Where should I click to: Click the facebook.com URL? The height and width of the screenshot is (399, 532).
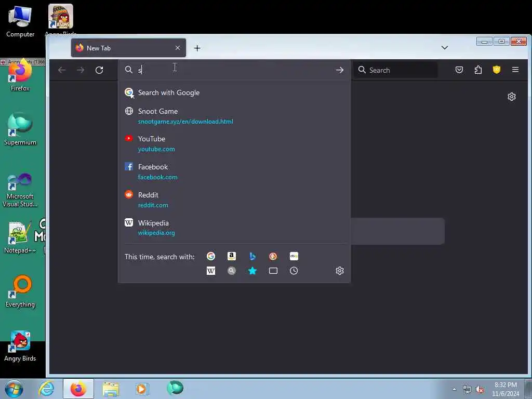[157, 177]
